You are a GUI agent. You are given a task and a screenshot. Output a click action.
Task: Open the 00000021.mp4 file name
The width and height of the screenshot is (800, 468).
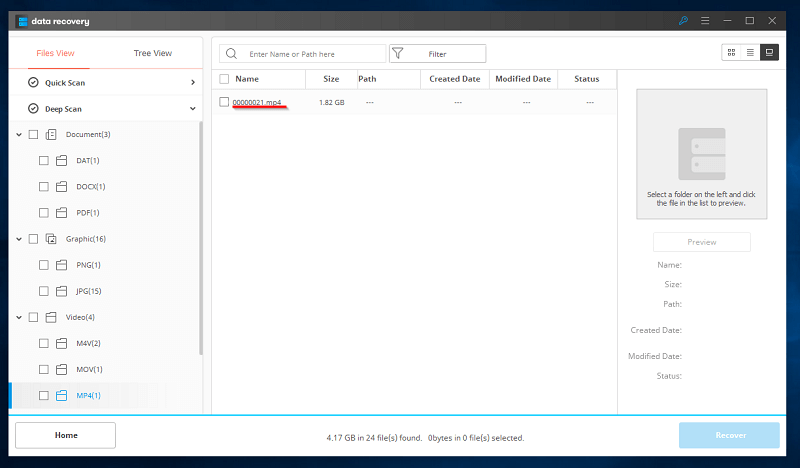point(257,103)
